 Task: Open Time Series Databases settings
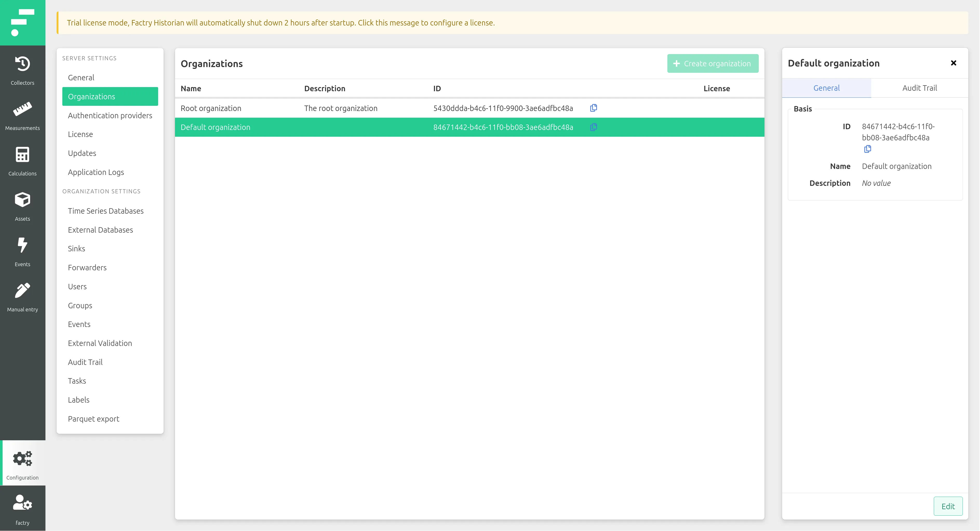tap(110, 211)
